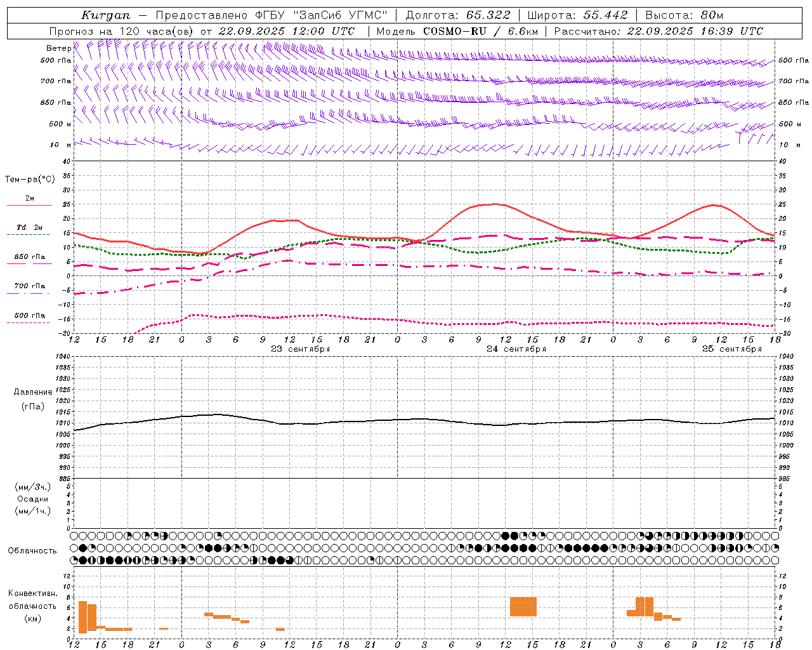Click the Осадки panel label
Viewport: 812px width, 650px height.
pyautogui.click(x=33, y=499)
